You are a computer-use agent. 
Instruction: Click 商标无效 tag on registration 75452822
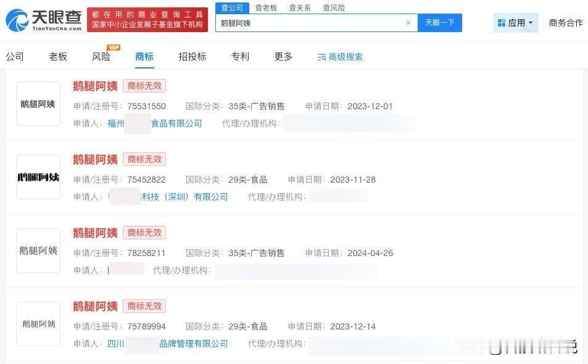pos(144,159)
